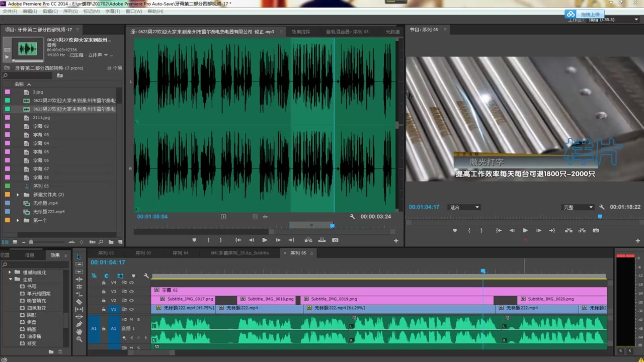Toggle lock on track V1
644x362 pixels.
pos(104,309)
